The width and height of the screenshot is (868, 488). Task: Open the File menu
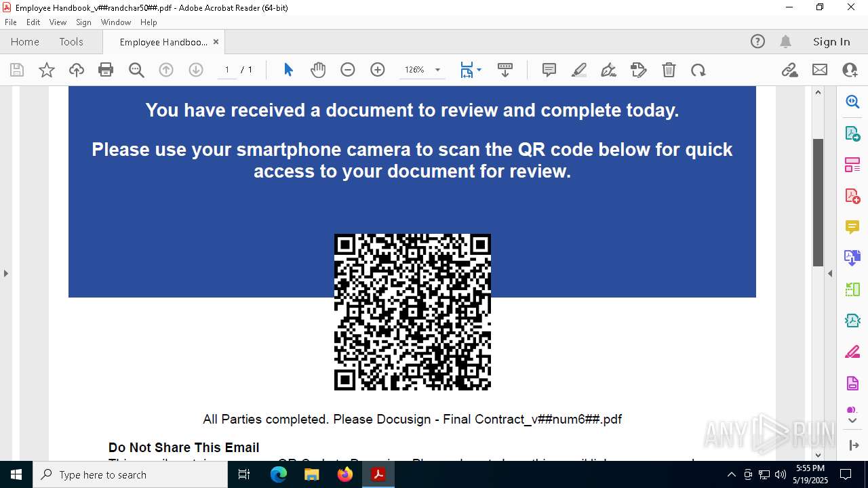[11, 22]
